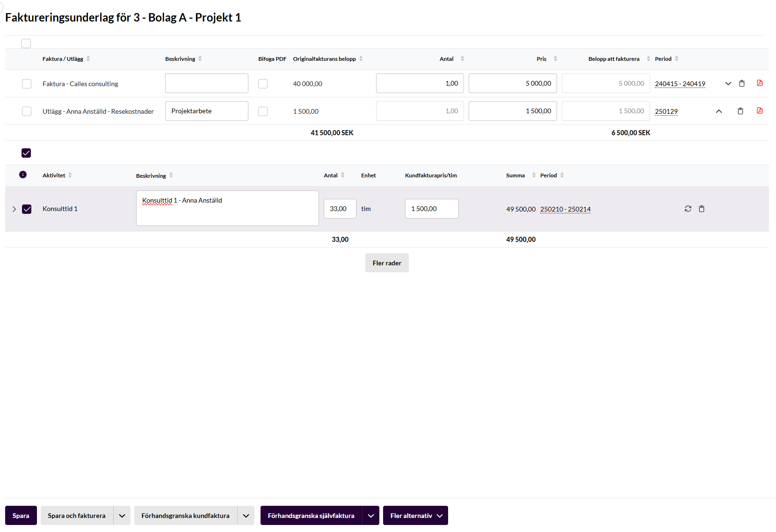Click the info icon beside Aktivitet header
The height and width of the screenshot is (532, 776).
coord(23,175)
